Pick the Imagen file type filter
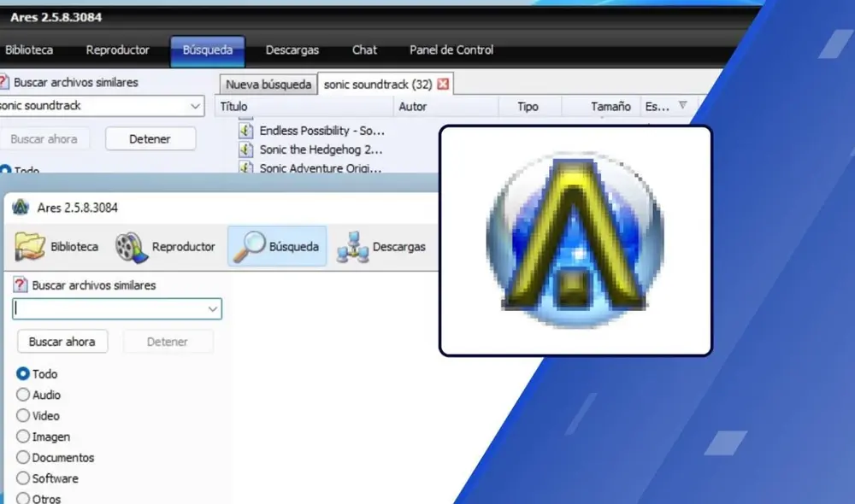 23,437
